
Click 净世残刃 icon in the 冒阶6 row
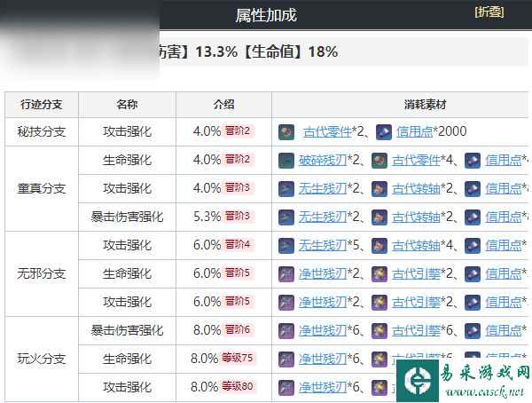click(x=286, y=330)
